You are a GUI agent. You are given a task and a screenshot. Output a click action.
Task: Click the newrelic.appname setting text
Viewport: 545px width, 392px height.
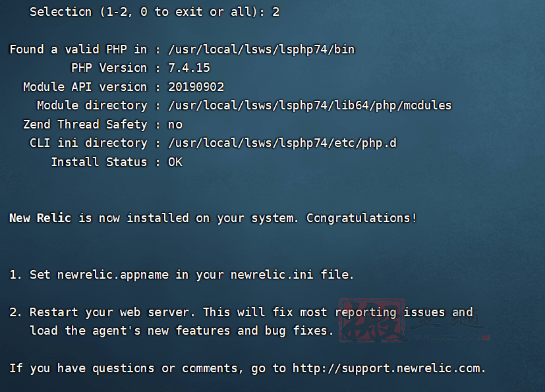(113, 275)
